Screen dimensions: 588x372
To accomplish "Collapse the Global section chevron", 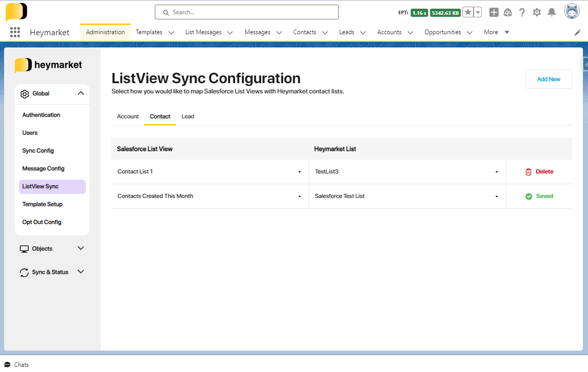I will 81,93.
